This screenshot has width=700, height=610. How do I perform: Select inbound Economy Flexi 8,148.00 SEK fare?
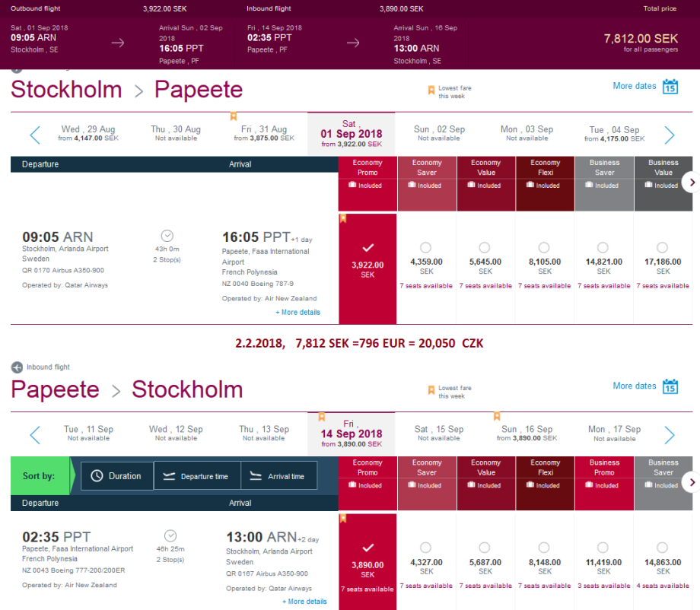pos(545,548)
